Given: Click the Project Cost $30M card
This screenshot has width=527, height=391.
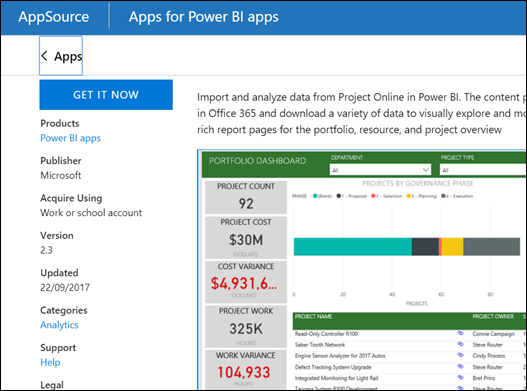Looking at the screenshot, I should pyautogui.click(x=246, y=237).
